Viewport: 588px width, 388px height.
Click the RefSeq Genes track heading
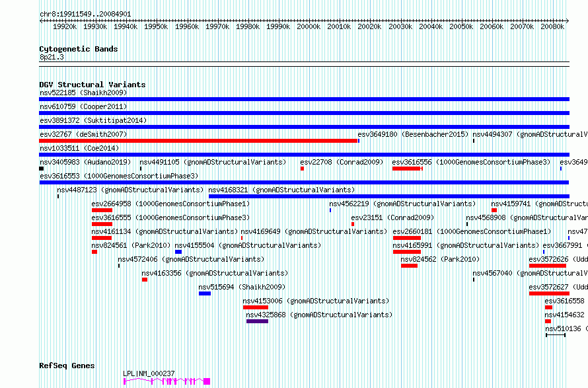click(x=67, y=366)
